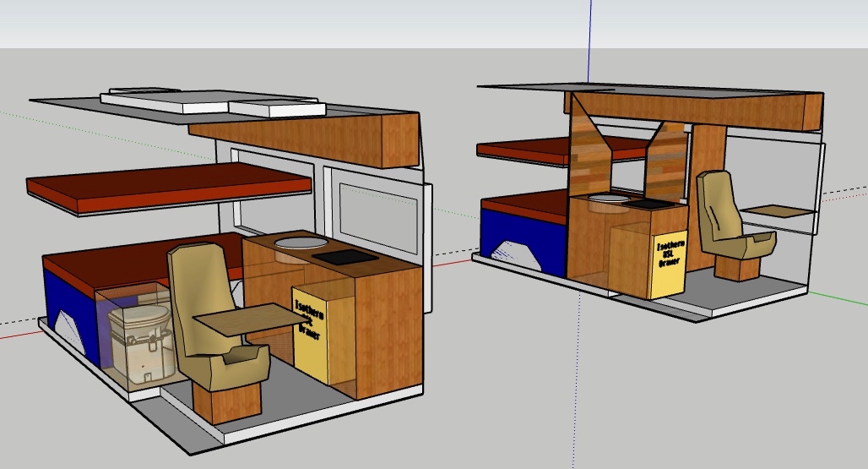Click the black cooktop on left counter
868x469 pixels.
345,256
